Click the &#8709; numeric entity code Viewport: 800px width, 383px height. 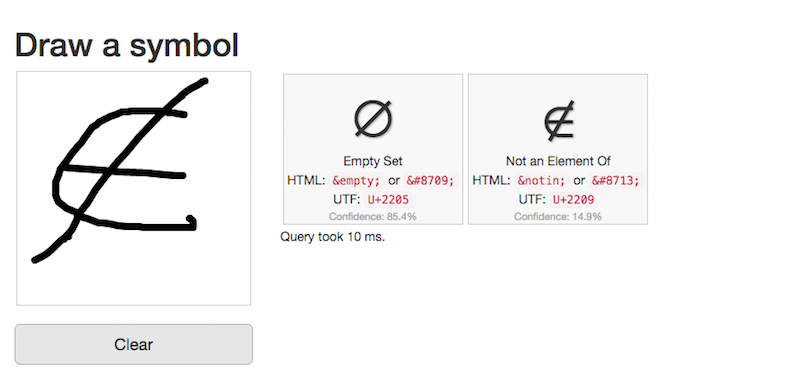pos(430,181)
